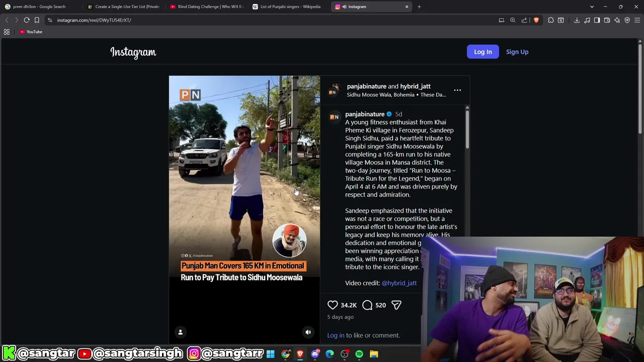Open the apps grid in bookmarks bar
This screenshot has width=644, height=362.
[x=7, y=32]
